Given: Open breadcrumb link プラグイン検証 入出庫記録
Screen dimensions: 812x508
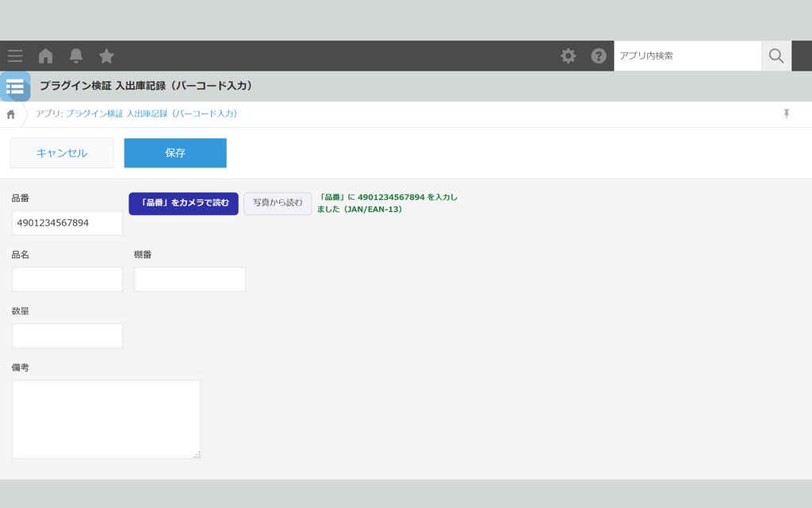Looking at the screenshot, I should (151, 114).
